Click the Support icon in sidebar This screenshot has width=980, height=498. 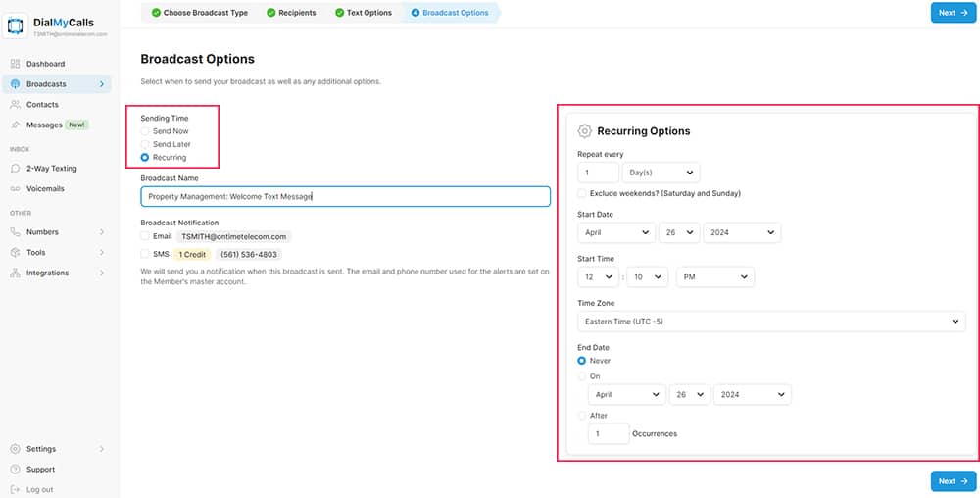[15, 470]
